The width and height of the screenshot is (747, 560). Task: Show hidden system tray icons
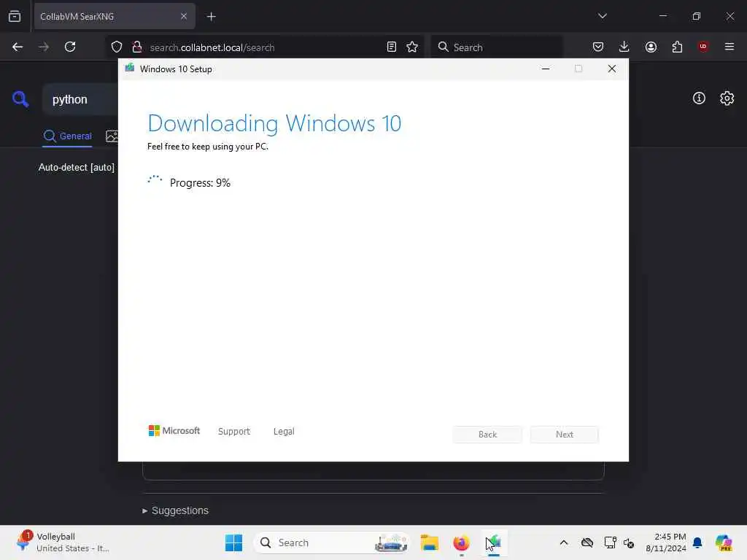pyautogui.click(x=564, y=542)
